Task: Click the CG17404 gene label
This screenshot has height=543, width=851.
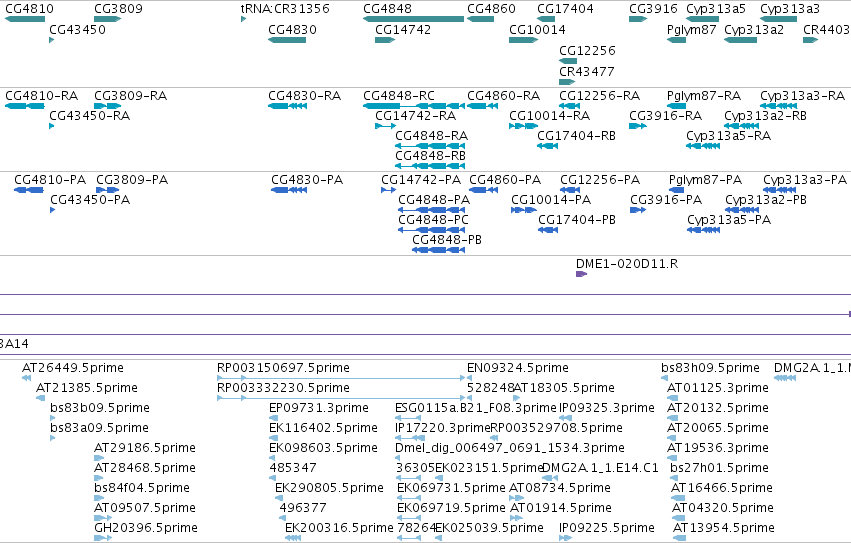Action: coord(565,9)
